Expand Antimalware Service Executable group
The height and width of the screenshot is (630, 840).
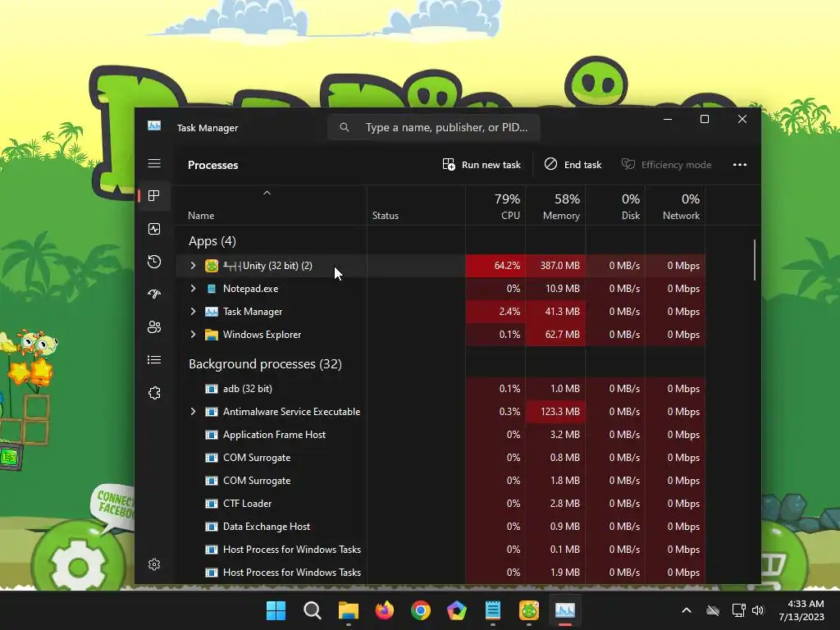point(193,412)
